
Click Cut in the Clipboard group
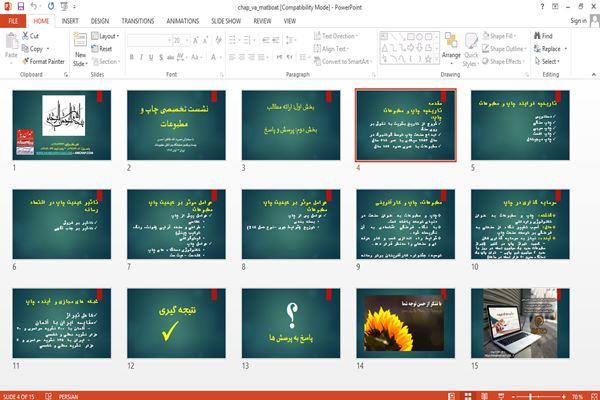pyautogui.click(x=30, y=36)
